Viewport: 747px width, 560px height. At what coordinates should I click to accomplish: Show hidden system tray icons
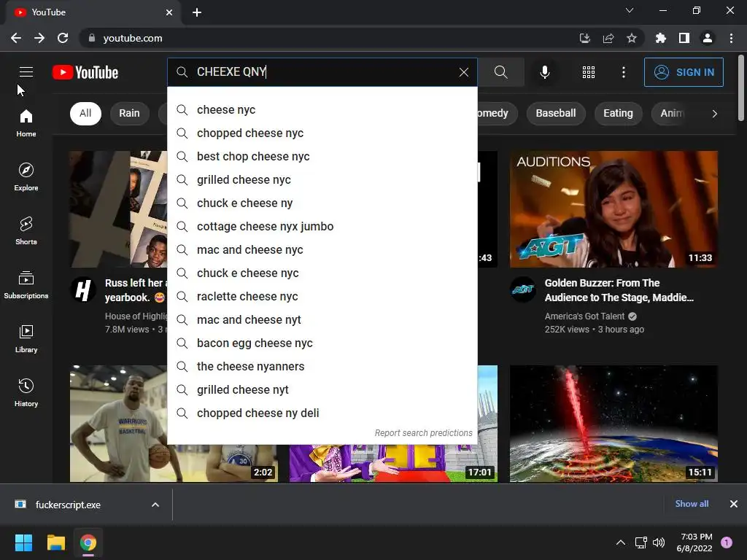pos(621,542)
